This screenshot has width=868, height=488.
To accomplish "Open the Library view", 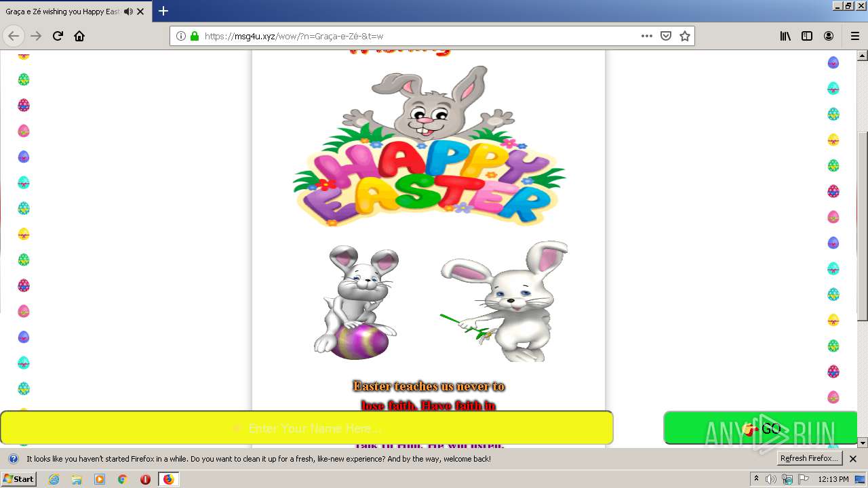I will click(x=785, y=36).
